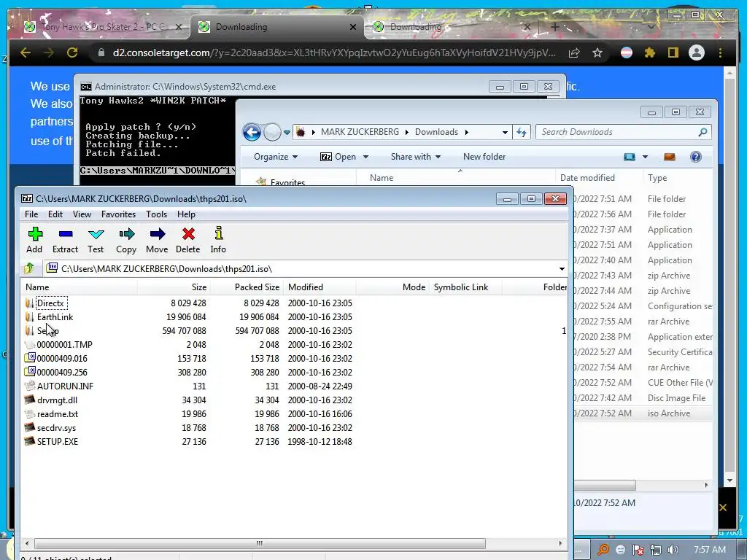Click the Extract icon in 7-Zip
The width and height of the screenshot is (747, 560).
pyautogui.click(x=65, y=234)
